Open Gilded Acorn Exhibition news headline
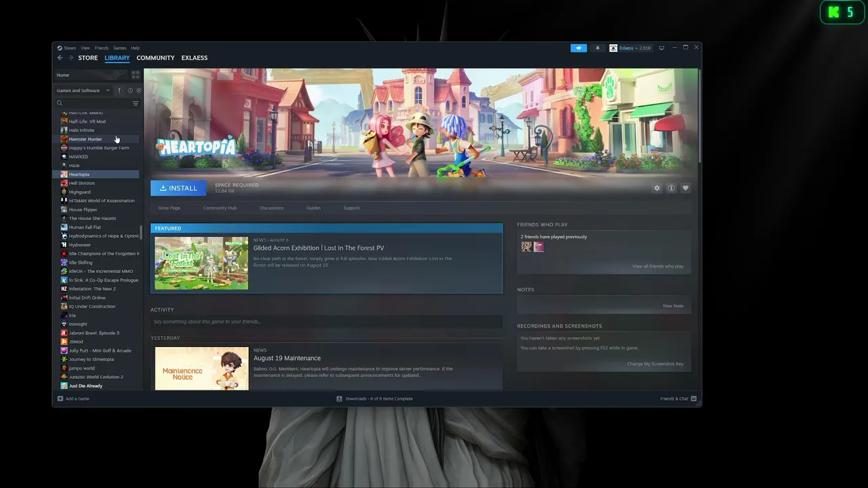Screen dimensions: 868x488 (319, 248)
